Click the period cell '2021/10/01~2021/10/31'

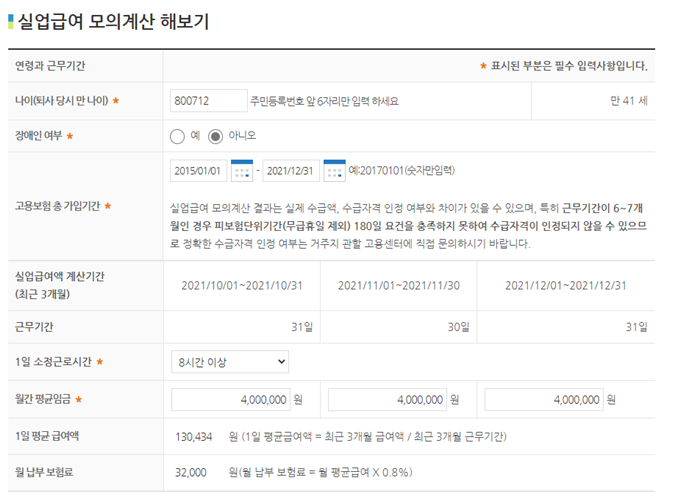click(x=242, y=286)
